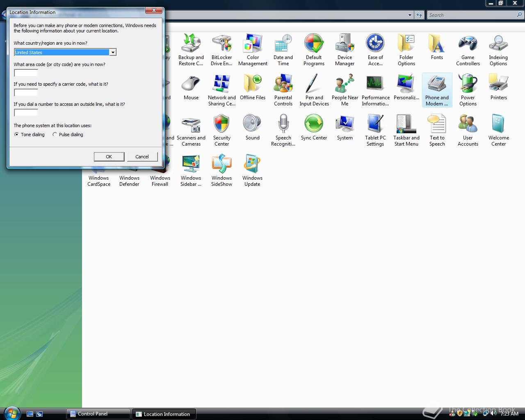This screenshot has width=525, height=420.
Task: Cancel the Location Information dialog
Action: pyautogui.click(x=142, y=157)
